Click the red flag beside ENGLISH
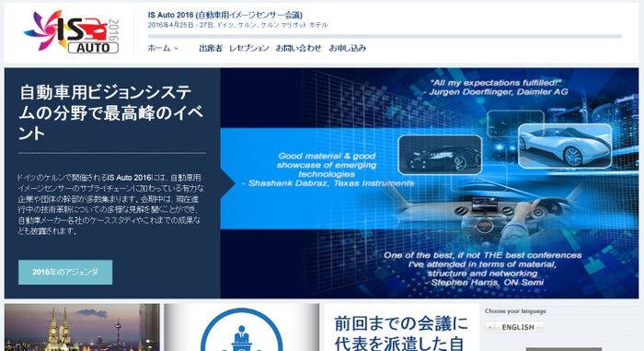 (489, 327)
